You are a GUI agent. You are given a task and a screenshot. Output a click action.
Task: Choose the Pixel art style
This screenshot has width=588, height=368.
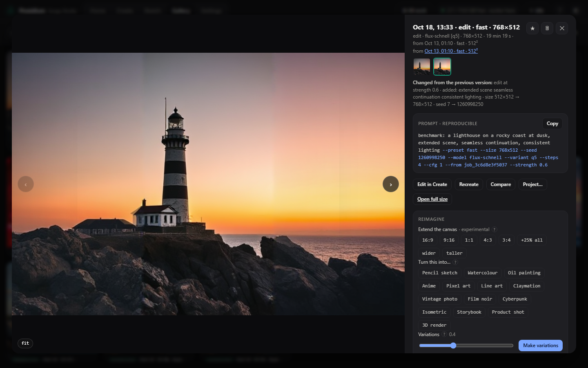[458, 286]
